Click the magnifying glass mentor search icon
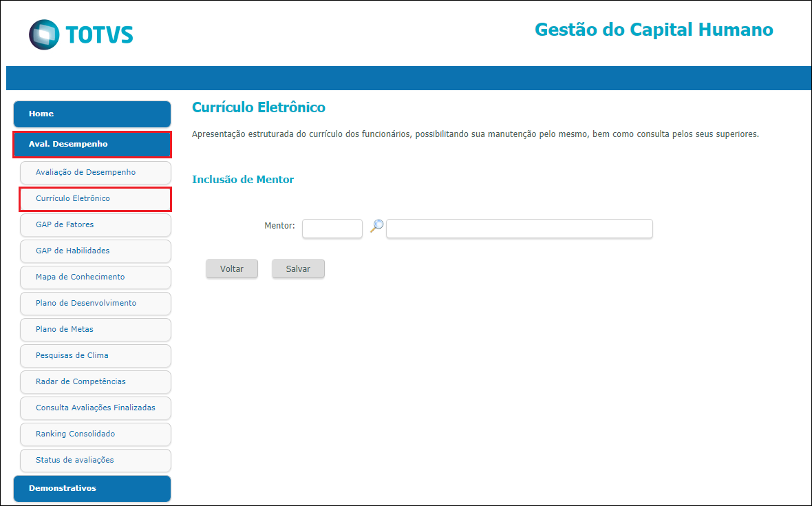 click(x=377, y=226)
